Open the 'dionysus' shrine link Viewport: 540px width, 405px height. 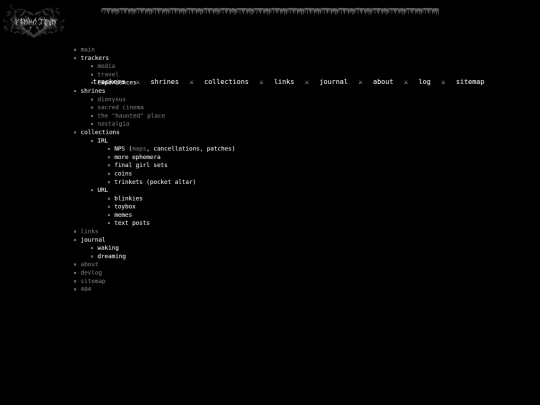pyautogui.click(x=112, y=99)
